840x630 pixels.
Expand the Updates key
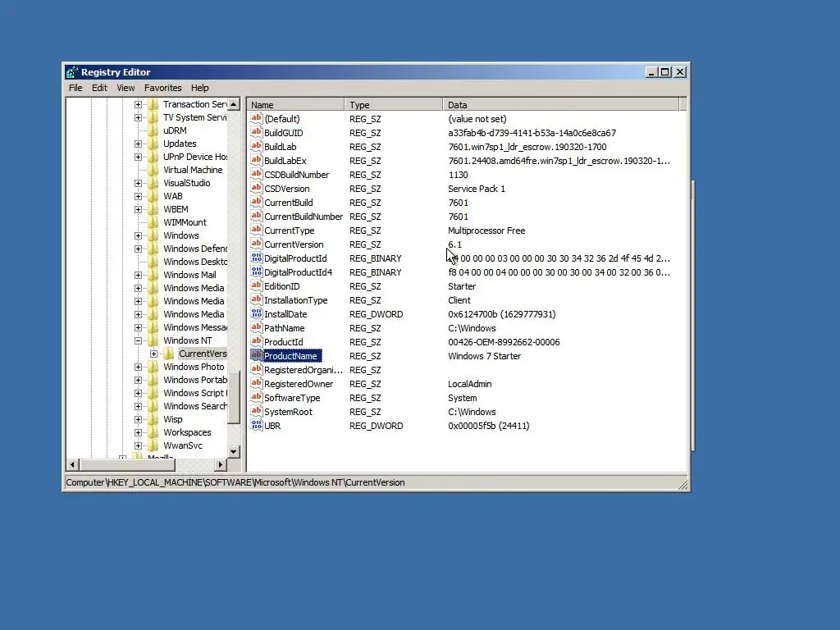[138, 144]
